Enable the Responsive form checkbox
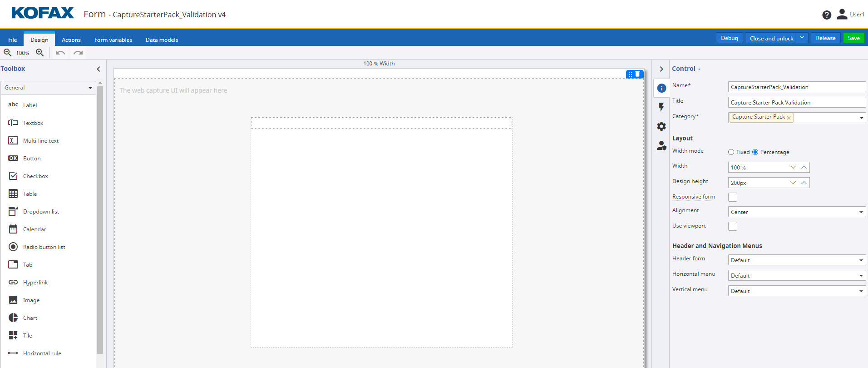868x368 pixels. 733,197
